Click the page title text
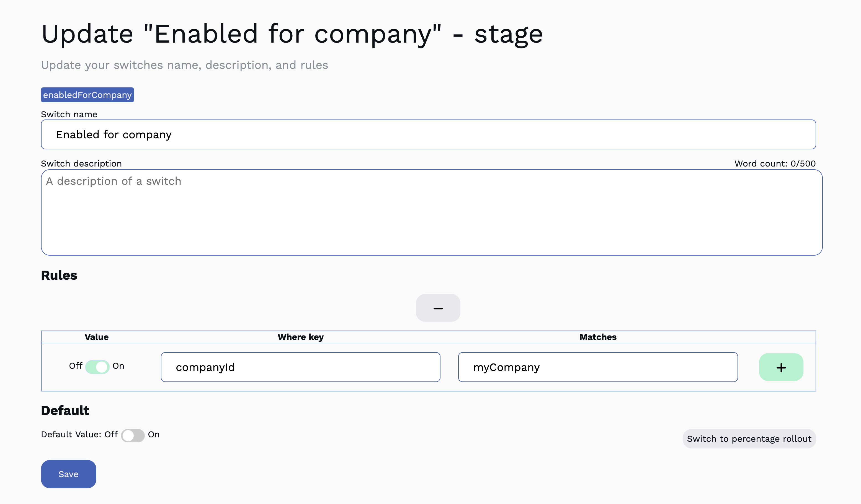The width and height of the screenshot is (861, 504). tap(292, 33)
